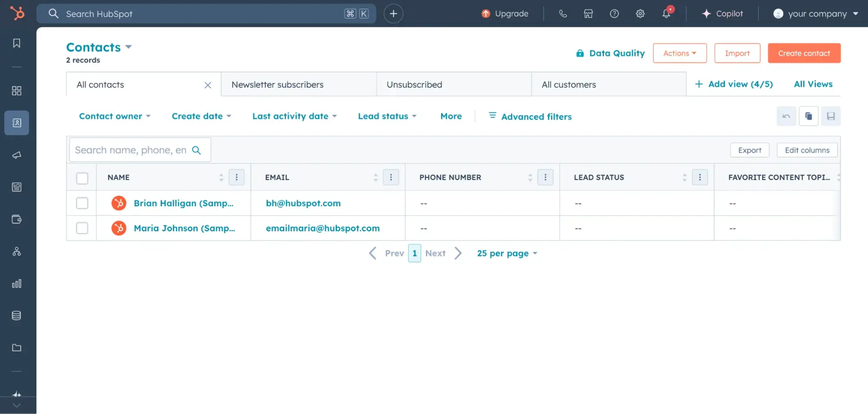Viewport: 868px width, 414px height.
Task: Click the contacts search name field
Action: click(x=130, y=150)
